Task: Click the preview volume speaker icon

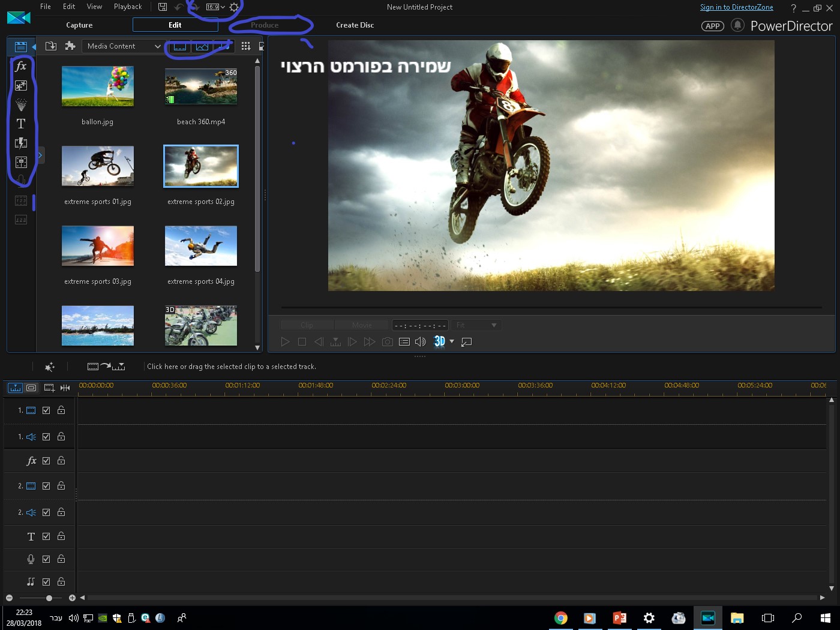Action: (x=421, y=341)
